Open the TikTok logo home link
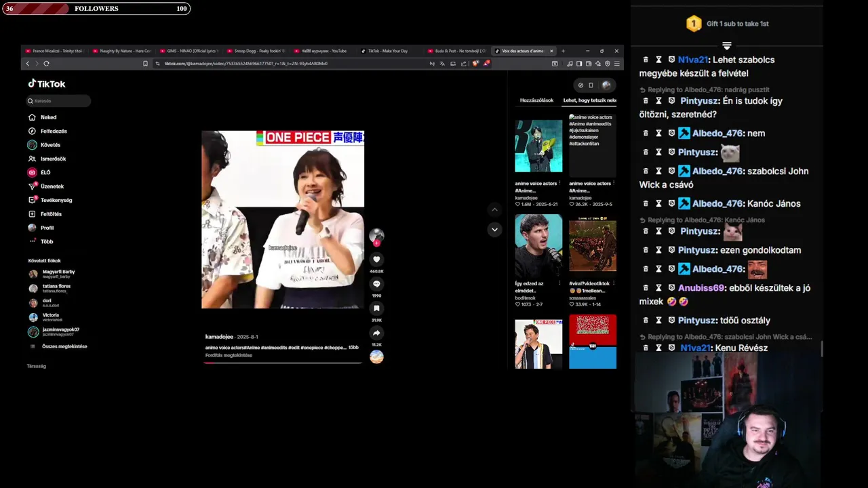868x488 pixels. coord(47,84)
